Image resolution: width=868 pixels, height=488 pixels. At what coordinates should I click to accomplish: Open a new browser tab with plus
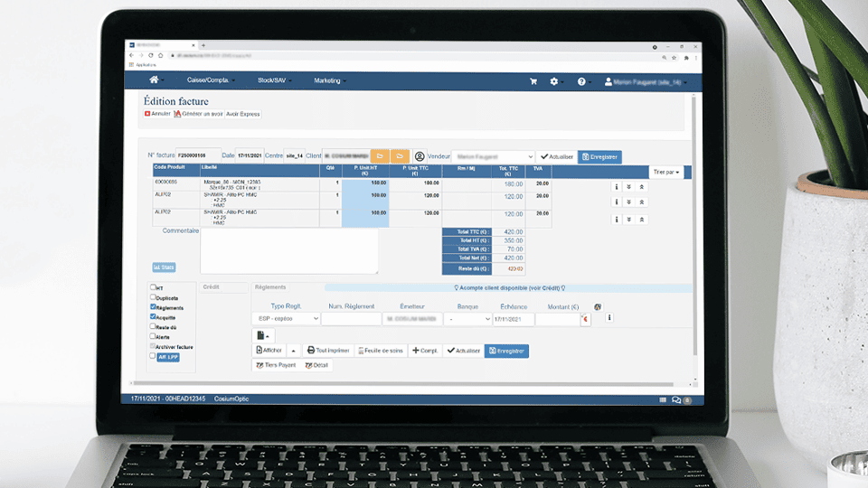tap(203, 45)
